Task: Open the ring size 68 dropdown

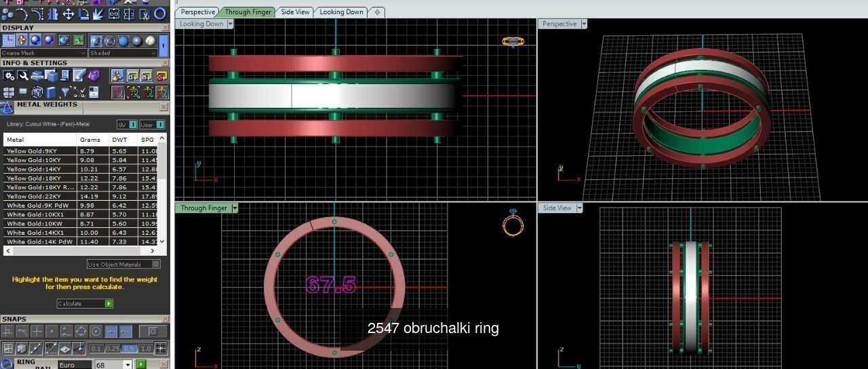Action: (x=127, y=365)
